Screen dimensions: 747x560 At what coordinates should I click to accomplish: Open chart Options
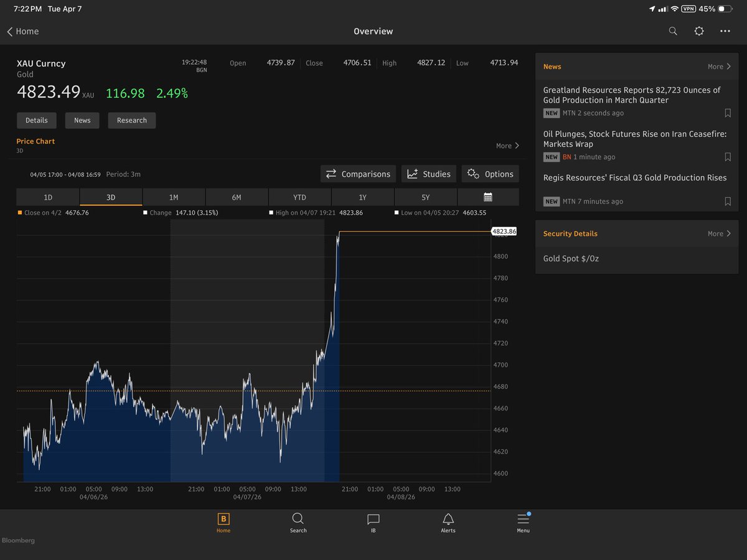490,174
